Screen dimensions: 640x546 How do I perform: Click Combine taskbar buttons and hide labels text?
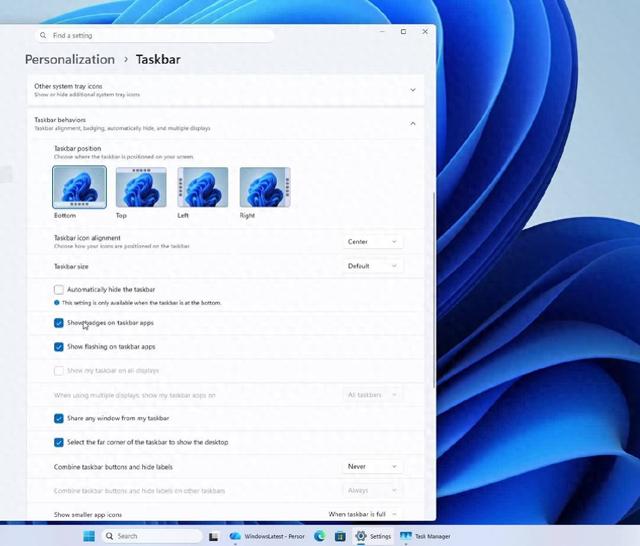click(113, 467)
